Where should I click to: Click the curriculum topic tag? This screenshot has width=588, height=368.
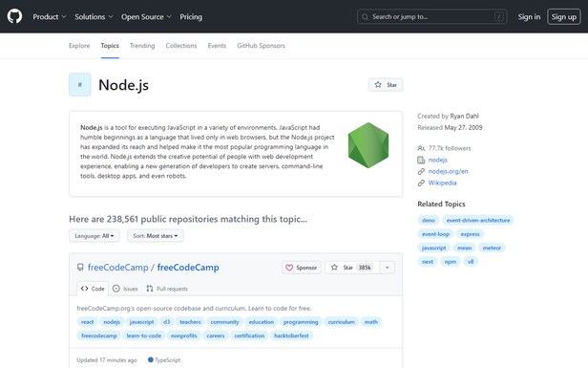[342, 322]
